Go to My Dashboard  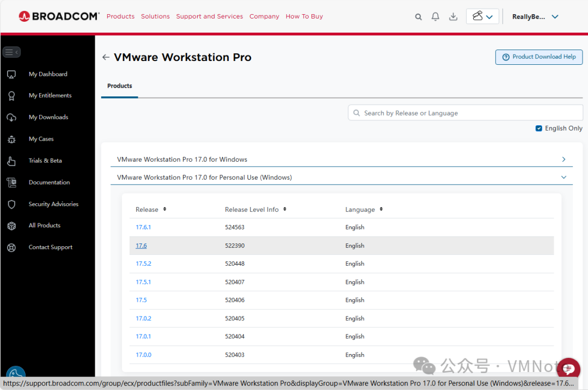[x=48, y=74]
